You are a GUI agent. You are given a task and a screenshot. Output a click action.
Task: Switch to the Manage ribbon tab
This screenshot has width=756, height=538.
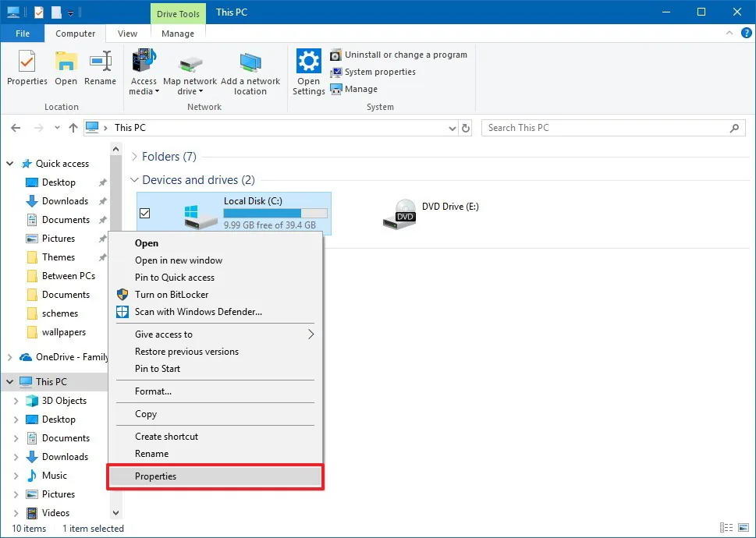178,34
